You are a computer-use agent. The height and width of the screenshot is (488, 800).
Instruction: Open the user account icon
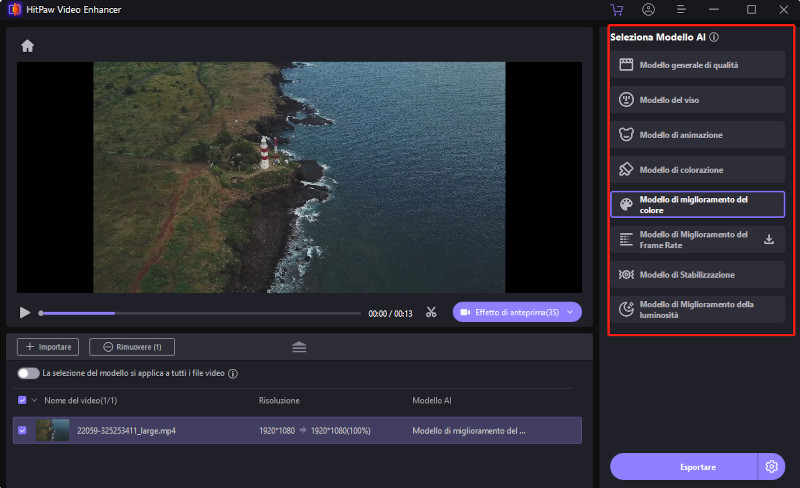point(649,10)
